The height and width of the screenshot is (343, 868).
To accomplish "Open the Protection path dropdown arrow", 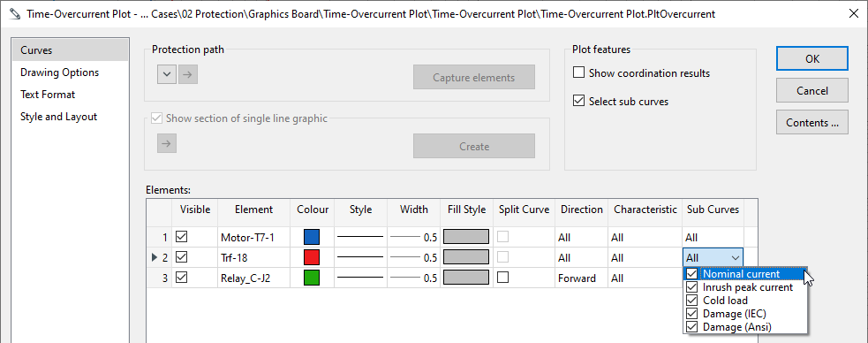I will click(167, 74).
